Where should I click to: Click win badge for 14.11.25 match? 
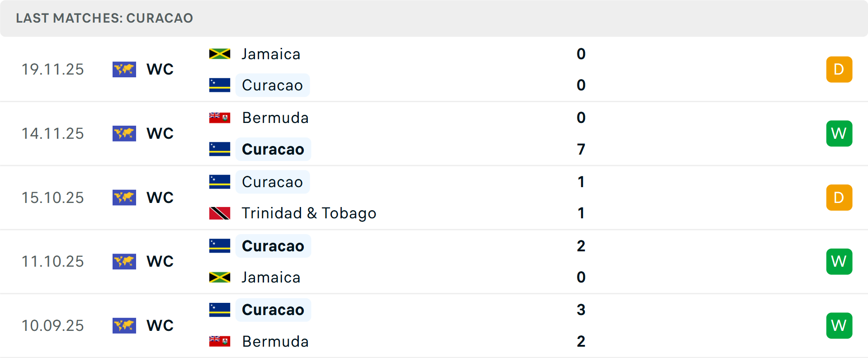point(839,134)
